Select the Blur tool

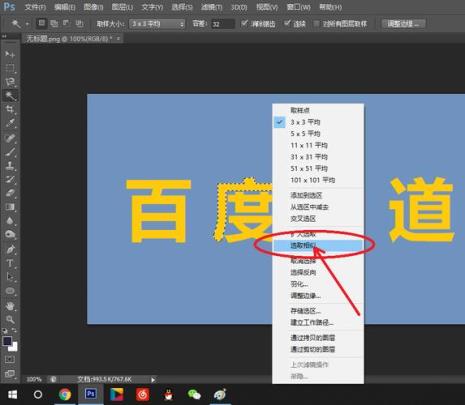[x=10, y=221]
